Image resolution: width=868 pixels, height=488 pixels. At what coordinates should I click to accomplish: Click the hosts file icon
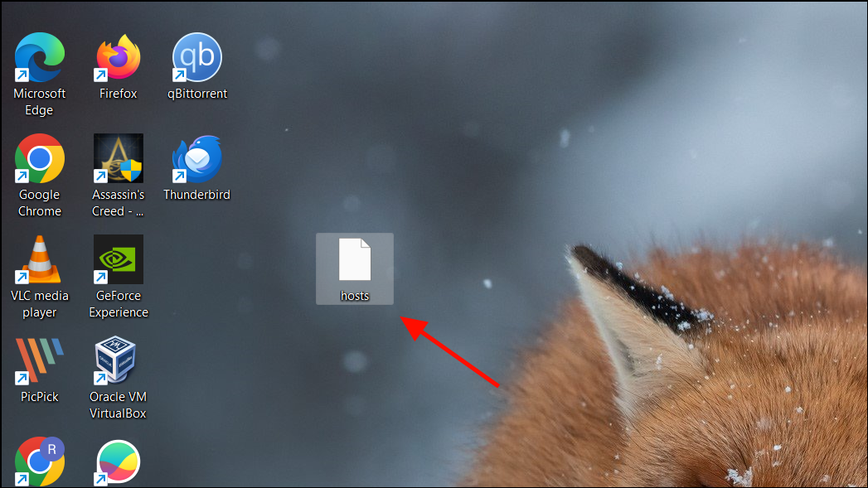point(355,259)
